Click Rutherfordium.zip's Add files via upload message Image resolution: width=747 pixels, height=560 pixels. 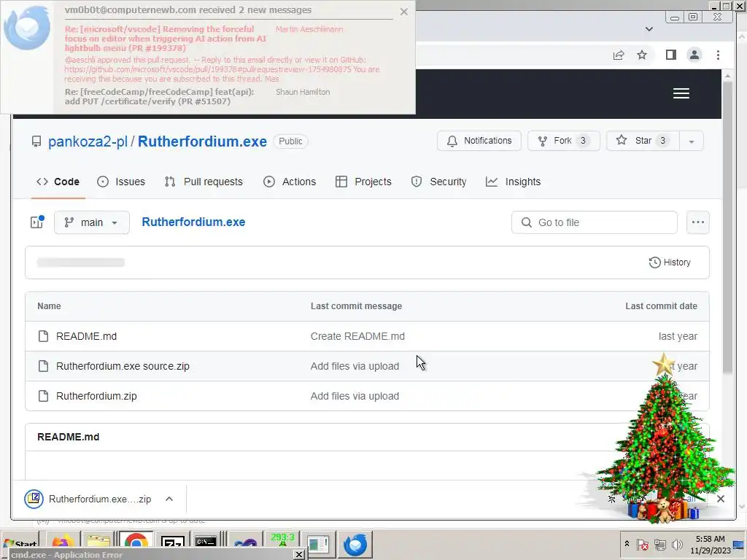tap(355, 396)
